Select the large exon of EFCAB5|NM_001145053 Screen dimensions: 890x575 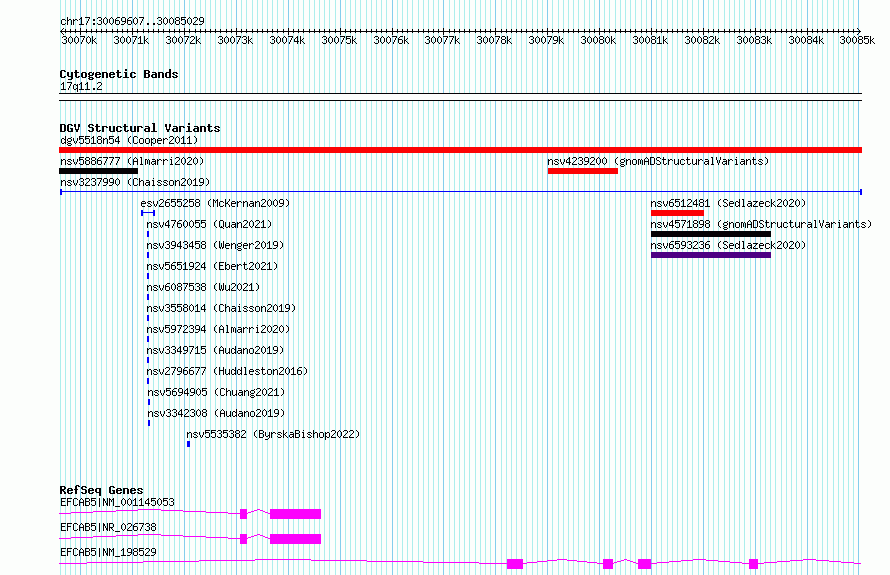pos(295,514)
